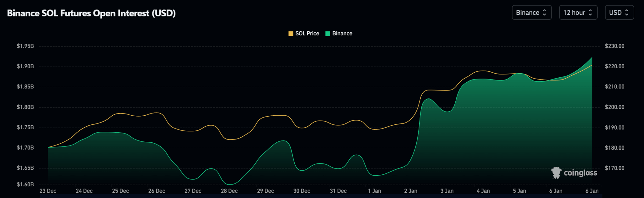Select the 23 Dec date label
The width and height of the screenshot is (644, 198).
click(x=48, y=191)
